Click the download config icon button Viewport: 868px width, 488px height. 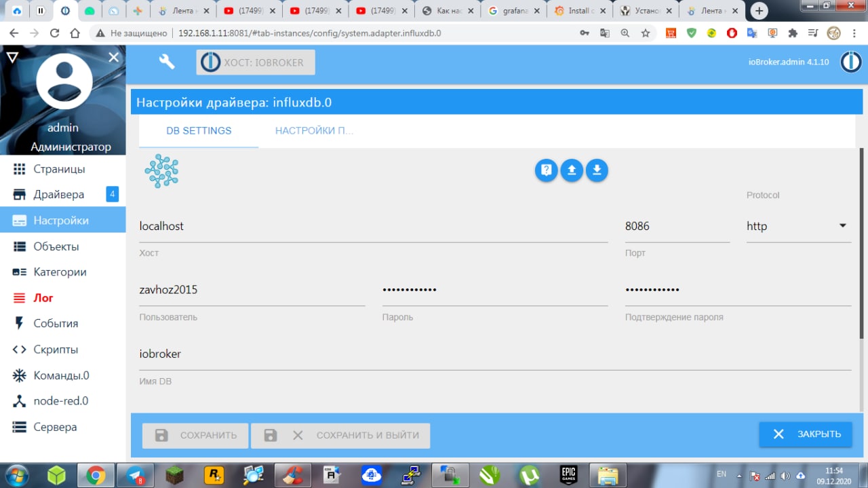click(x=597, y=170)
